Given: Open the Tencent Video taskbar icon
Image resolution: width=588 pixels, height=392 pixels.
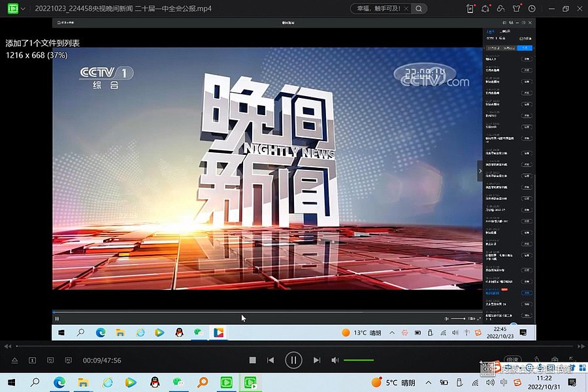Looking at the screenshot, I should tap(131, 382).
